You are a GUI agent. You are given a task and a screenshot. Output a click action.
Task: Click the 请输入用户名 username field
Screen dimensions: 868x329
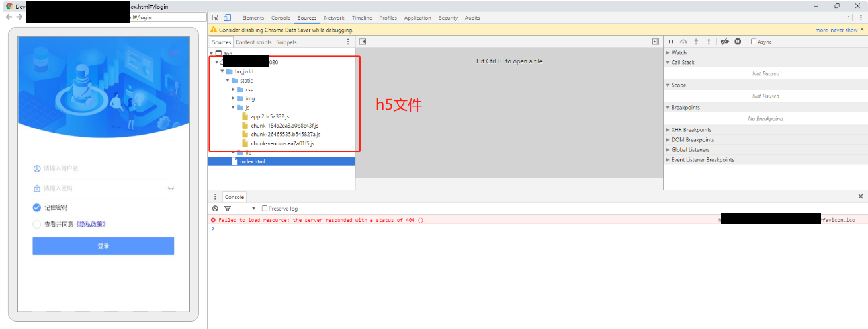[x=103, y=168]
